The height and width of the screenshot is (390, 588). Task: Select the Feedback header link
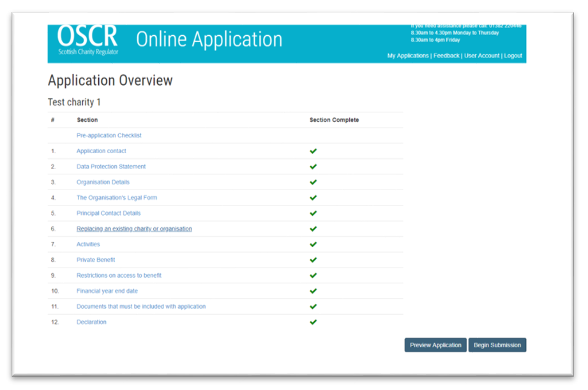point(446,56)
